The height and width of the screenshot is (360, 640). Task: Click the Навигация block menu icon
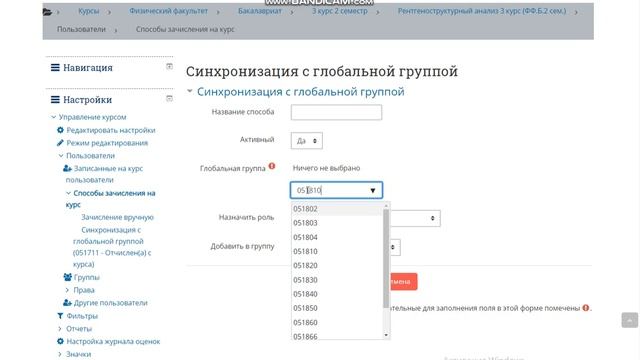click(x=55, y=67)
